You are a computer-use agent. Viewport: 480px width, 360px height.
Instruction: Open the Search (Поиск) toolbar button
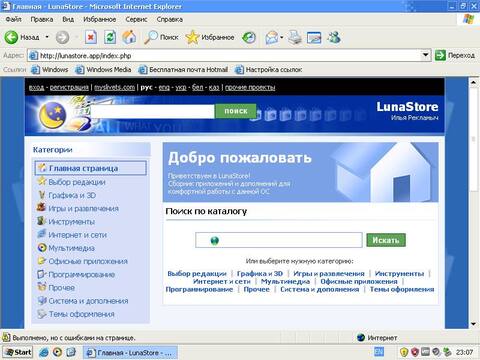(x=161, y=37)
